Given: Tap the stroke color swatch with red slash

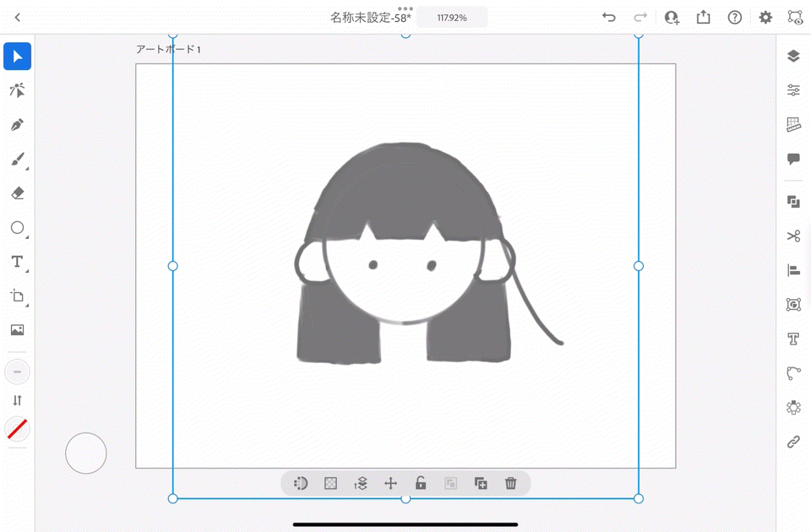Looking at the screenshot, I should tap(17, 429).
